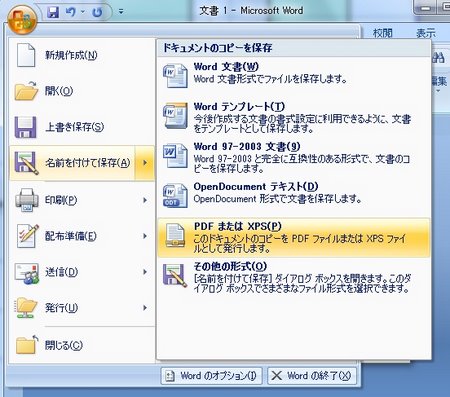This screenshot has width=450, height=397.
Task: Click the Word テンプレート icon
Action: pos(175,116)
